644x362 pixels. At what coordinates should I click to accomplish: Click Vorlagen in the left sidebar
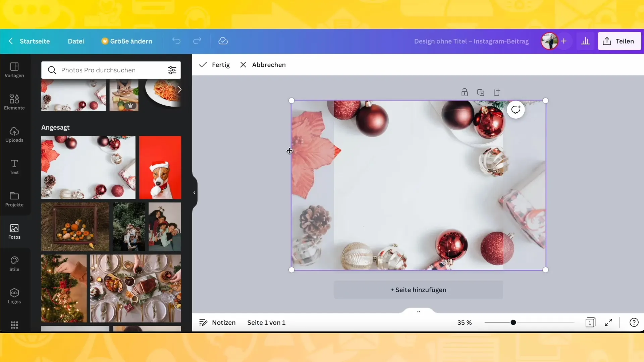click(14, 70)
